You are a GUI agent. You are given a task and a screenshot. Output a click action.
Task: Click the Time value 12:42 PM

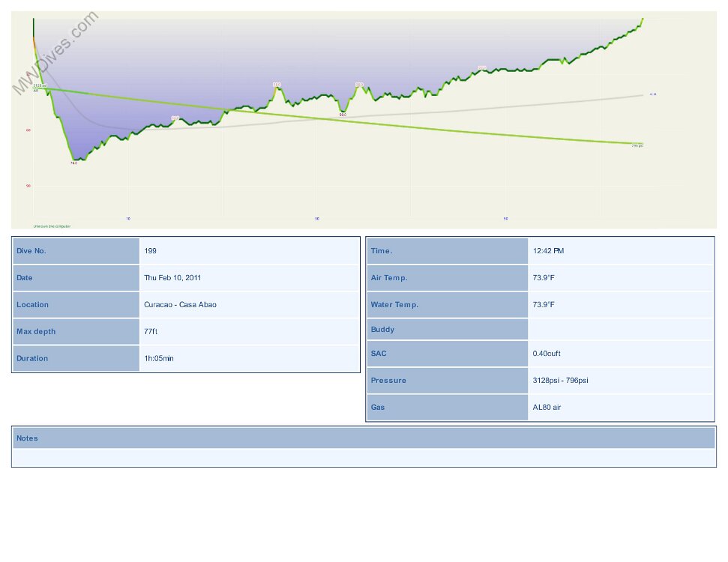[x=548, y=251]
